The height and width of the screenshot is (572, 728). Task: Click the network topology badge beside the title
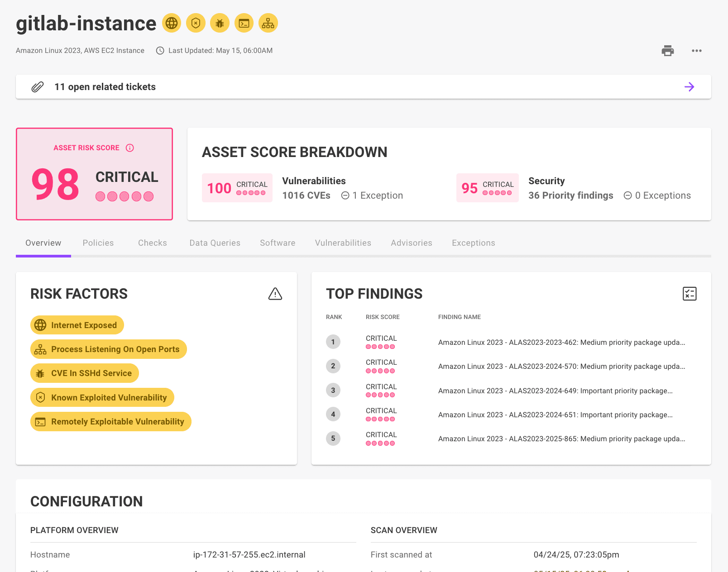[x=268, y=23]
